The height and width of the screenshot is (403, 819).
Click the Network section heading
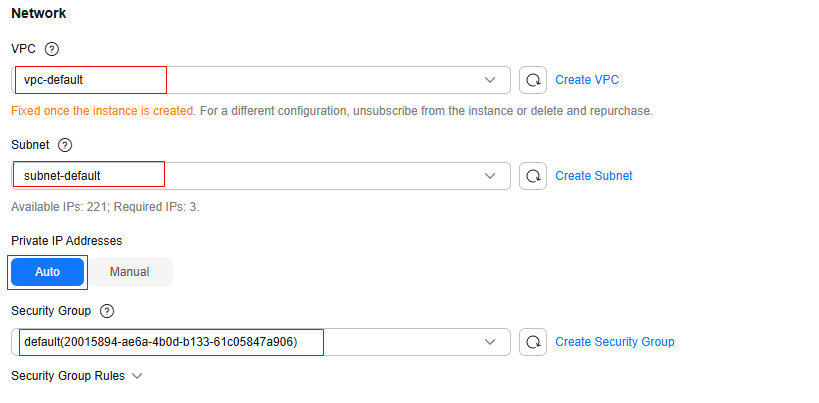tap(39, 15)
